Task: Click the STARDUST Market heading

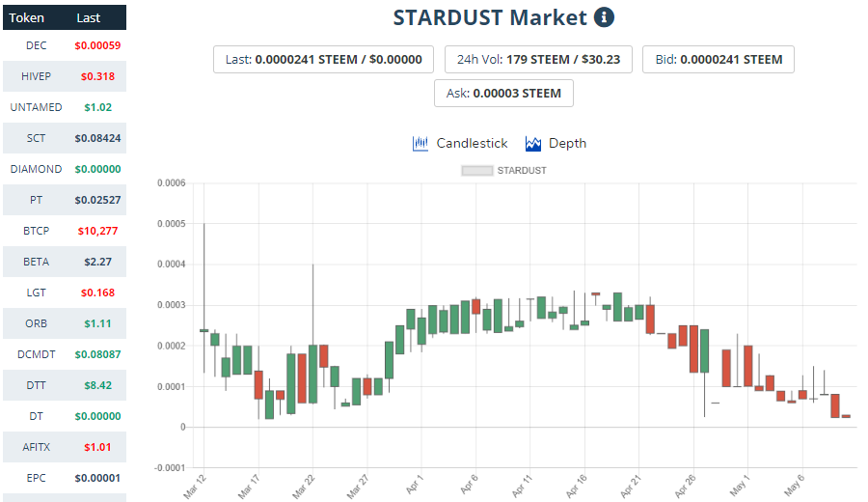Action: tap(490, 17)
